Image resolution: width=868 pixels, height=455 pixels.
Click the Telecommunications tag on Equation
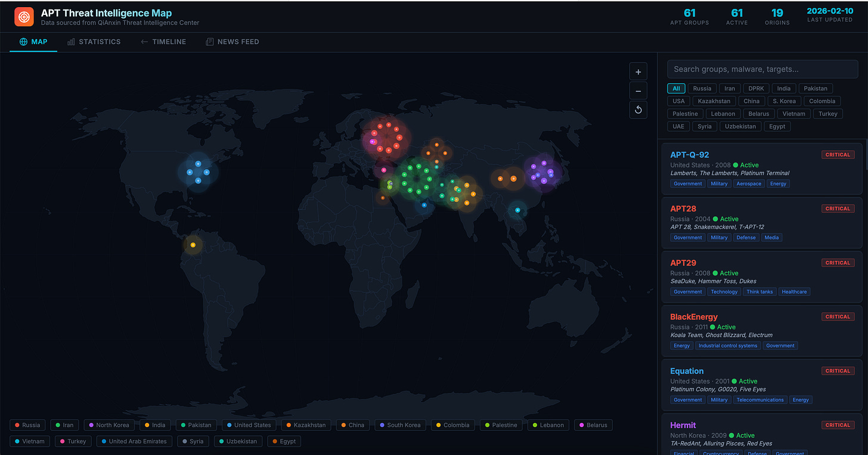tap(760, 400)
